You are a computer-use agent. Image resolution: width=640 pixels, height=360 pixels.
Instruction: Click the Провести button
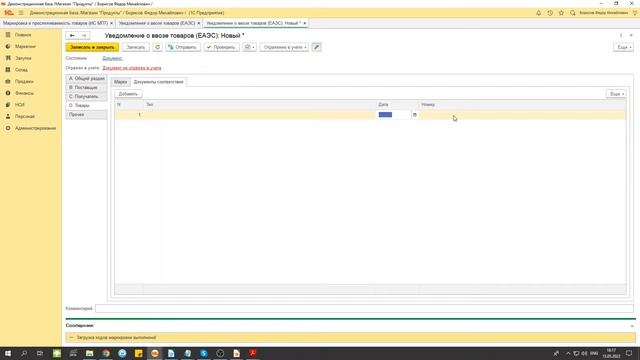click(x=222, y=47)
